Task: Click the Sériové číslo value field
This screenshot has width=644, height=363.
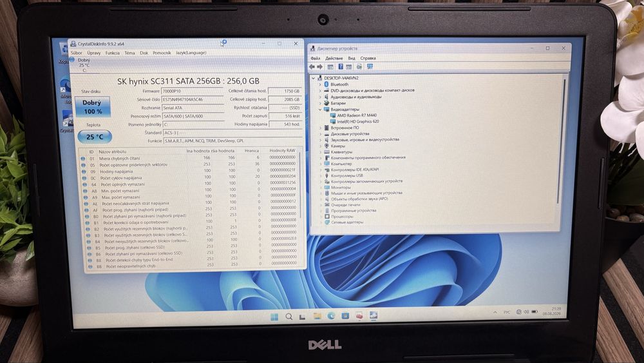Action: pos(192,99)
